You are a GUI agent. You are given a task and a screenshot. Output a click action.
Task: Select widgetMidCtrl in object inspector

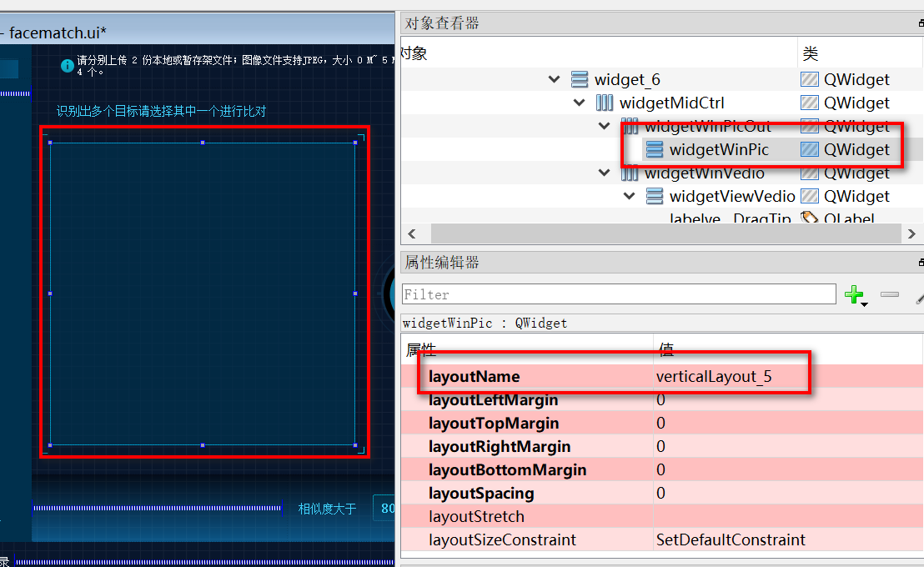[x=672, y=103]
